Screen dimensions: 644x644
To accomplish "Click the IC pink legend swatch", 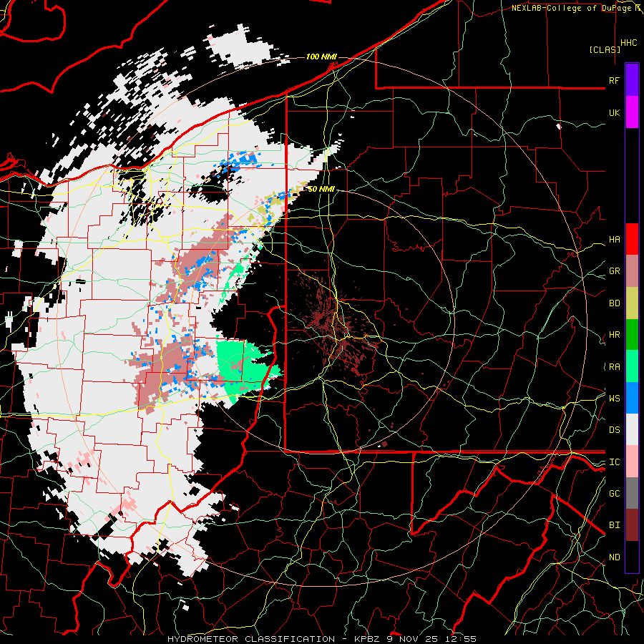I will 632,462.
